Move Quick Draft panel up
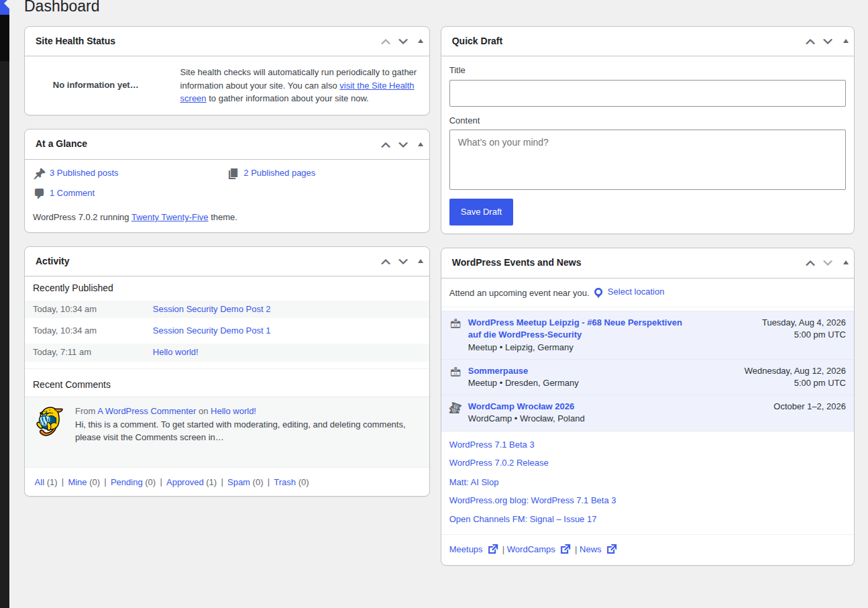The width and height of the screenshot is (868, 608). click(x=810, y=41)
